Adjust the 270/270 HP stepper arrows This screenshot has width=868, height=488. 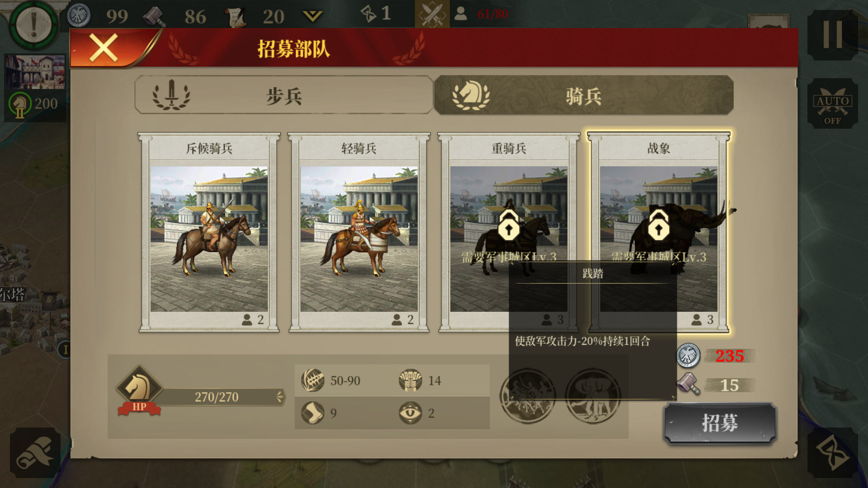(280, 397)
